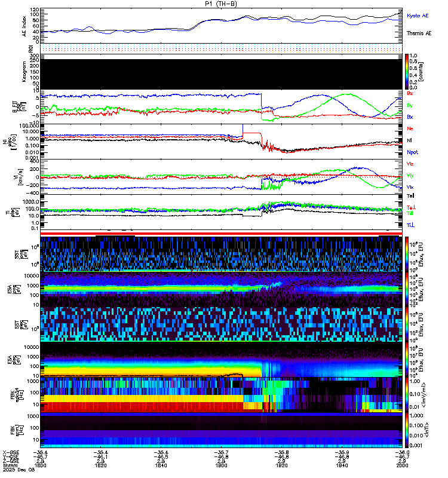Screen dimensions: 448x478
Task: Click the Kyoto AE legend label
Action: (x=417, y=16)
